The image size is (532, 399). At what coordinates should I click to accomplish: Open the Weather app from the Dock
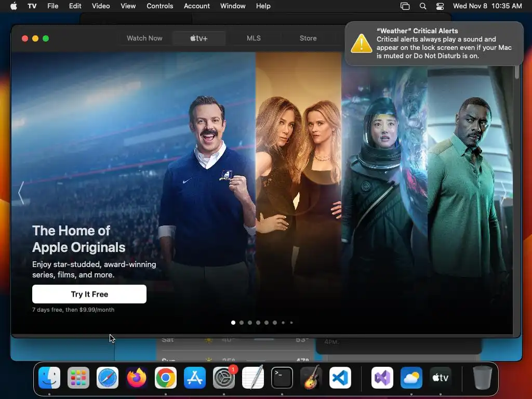click(x=411, y=378)
